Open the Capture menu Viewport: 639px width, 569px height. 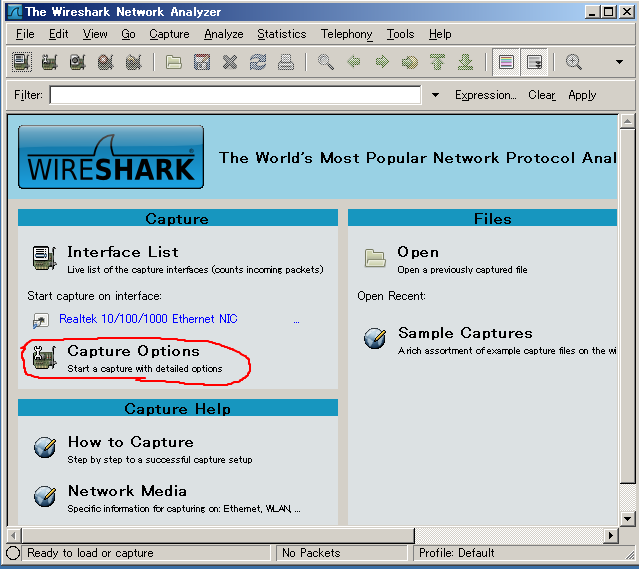169,34
